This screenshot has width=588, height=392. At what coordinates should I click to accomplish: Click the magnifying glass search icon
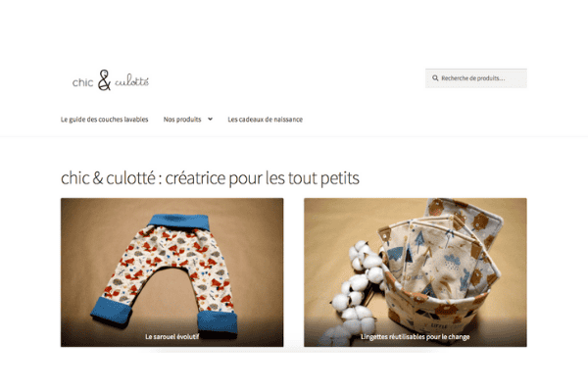click(x=435, y=78)
